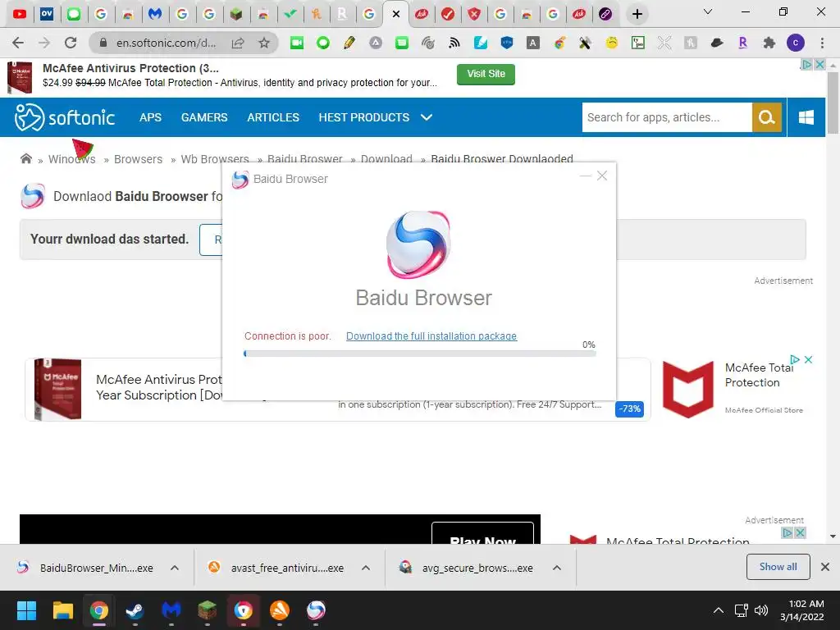The width and height of the screenshot is (840, 630).
Task: Click the purple underlined R extension
Action: coord(743,43)
